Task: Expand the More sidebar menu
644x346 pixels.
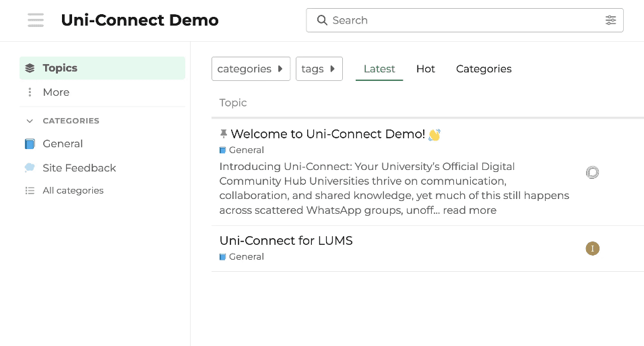Action: (x=56, y=92)
